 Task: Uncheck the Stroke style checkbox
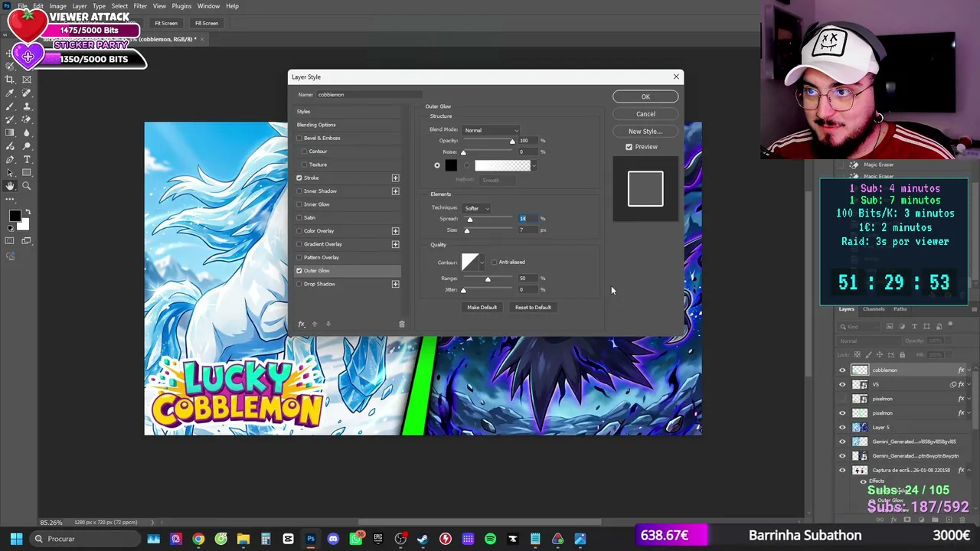[299, 178]
